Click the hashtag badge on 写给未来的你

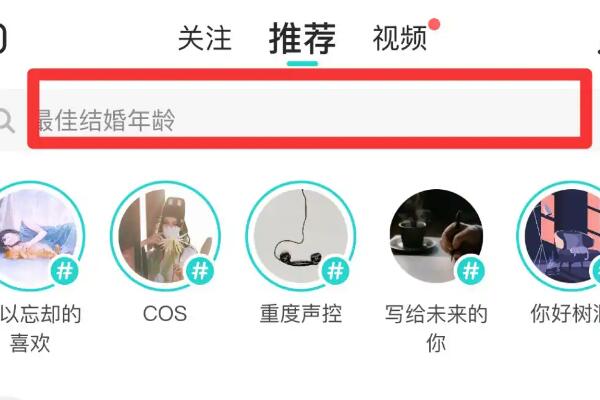(x=471, y=271)
